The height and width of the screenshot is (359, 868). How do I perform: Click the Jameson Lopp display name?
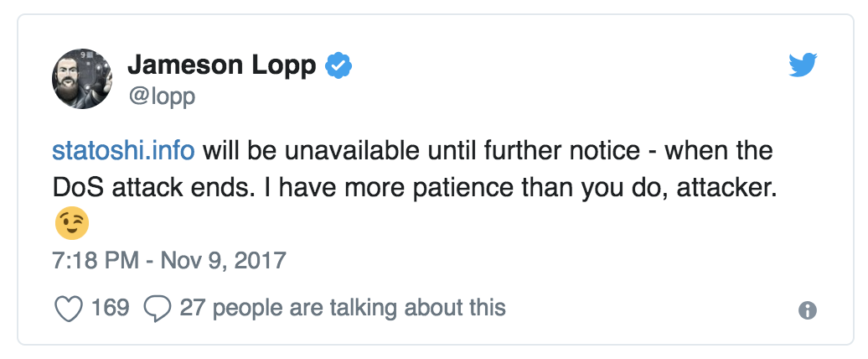tap(221, 65)
